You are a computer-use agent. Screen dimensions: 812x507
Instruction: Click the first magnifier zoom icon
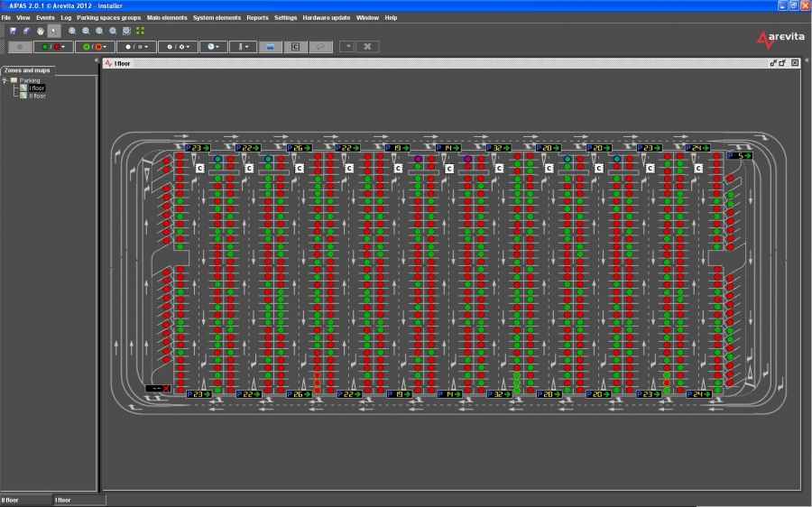point(73,31)
